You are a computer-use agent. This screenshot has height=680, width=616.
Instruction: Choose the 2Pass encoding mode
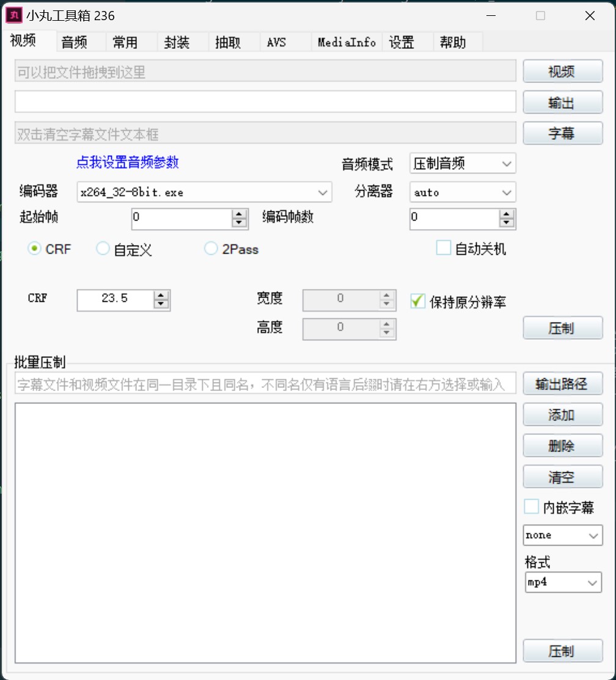pyautogui.click(x=211, y=249)
